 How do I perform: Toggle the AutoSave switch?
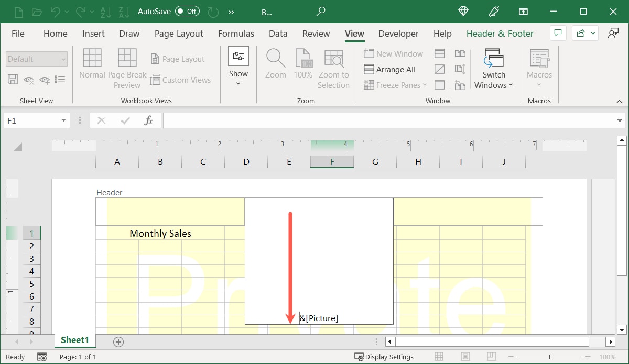[187, 11]
